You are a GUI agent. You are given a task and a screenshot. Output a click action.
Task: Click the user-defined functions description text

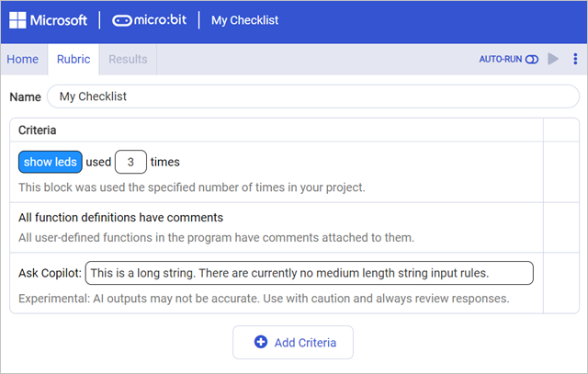[x=217, y=237]
